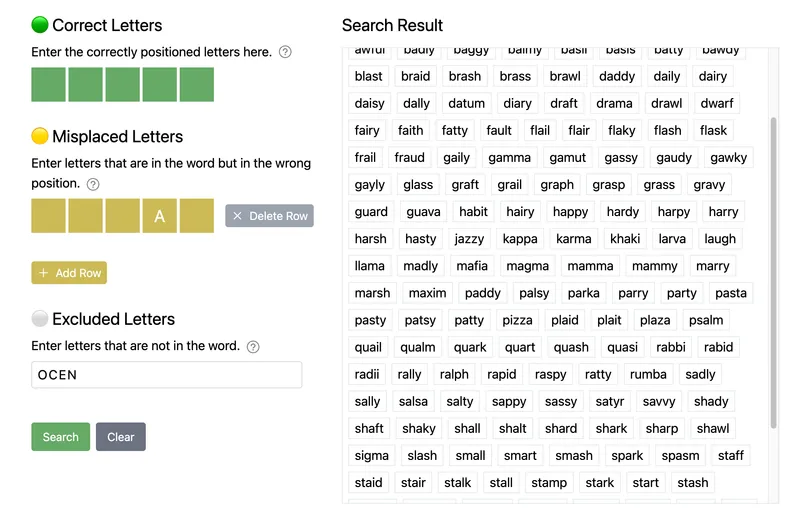Click help icon beside excluded letters description
Screen dimensions: 800x522
[253, 347]
